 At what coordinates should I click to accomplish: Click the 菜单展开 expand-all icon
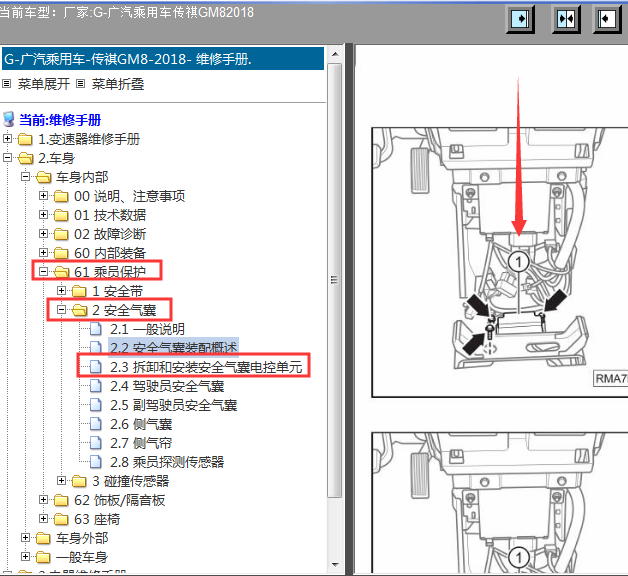pyautogui.click(x=6, y=84)
